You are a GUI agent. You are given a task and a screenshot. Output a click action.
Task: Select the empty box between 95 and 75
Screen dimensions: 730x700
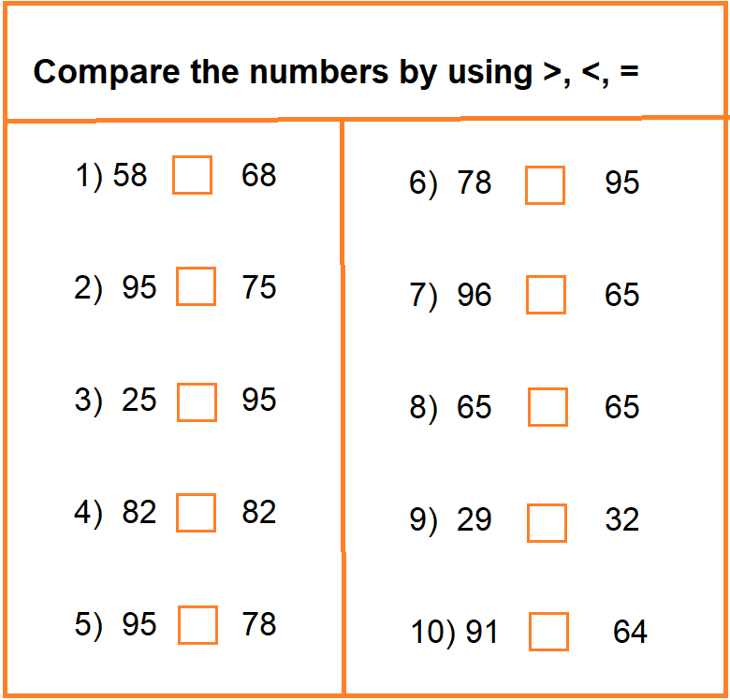click(196, 286)
